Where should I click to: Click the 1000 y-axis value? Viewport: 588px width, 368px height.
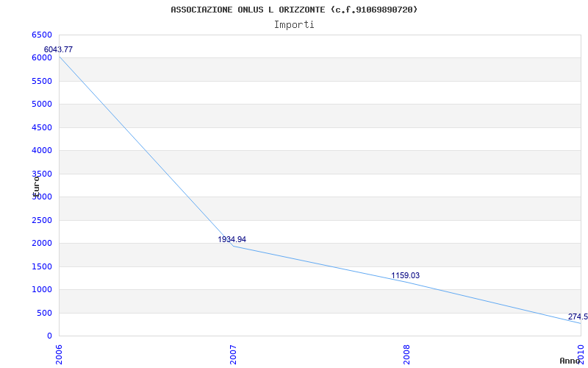coord(42,290)
